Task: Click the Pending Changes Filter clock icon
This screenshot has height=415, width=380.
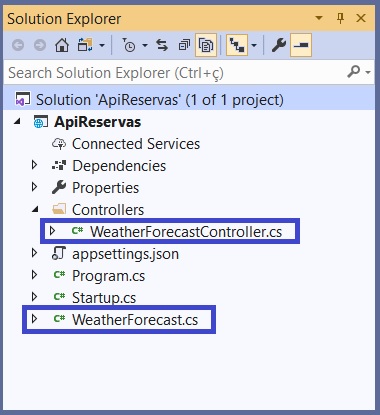Action: tap(129, 45)
